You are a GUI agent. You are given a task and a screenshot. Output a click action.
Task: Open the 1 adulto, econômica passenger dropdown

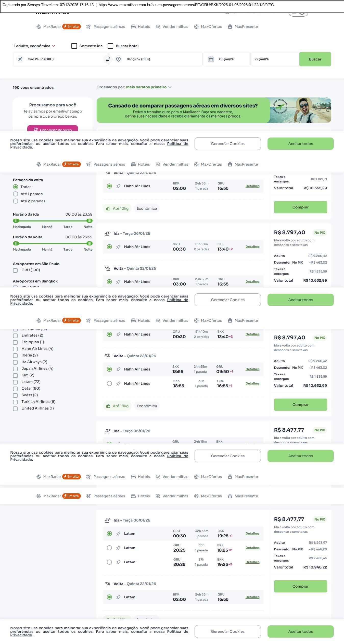pos(34,46)
